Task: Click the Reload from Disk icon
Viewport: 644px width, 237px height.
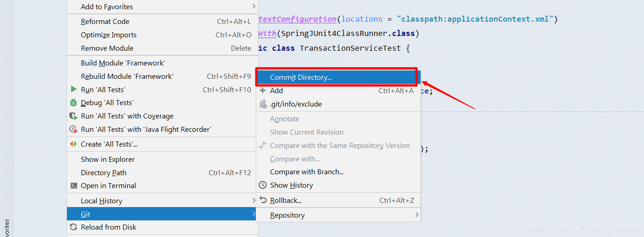Action: (73, 227)
